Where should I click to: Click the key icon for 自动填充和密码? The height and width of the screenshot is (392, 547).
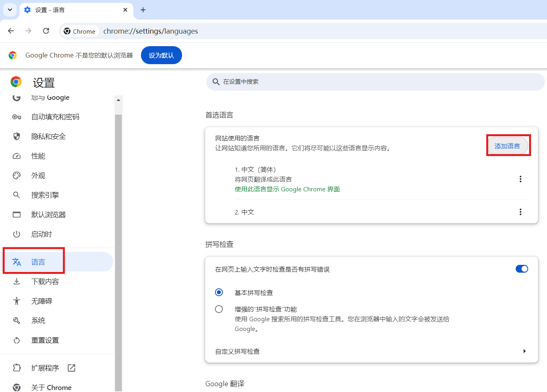tap(16, 117)
